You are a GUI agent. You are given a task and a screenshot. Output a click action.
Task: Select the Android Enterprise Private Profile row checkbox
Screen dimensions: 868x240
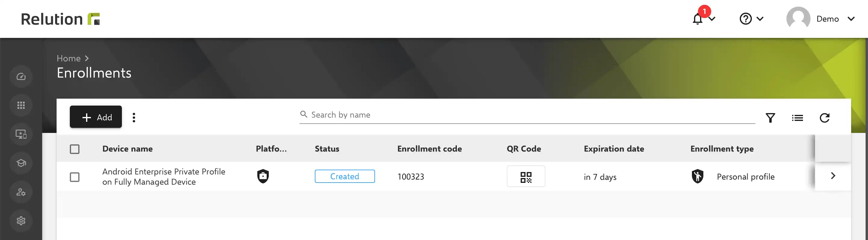pos(74,177)
